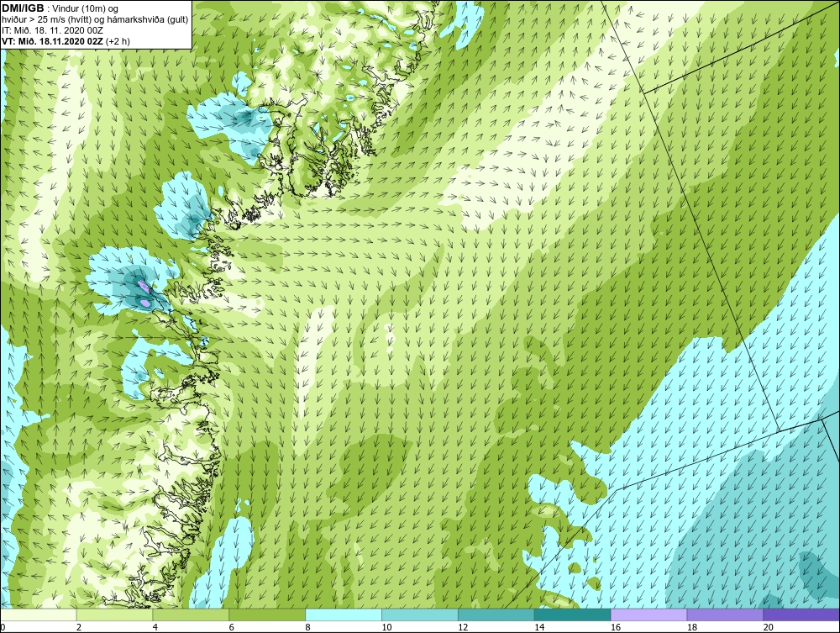
Task: Click the legend scale value 4
Action: coord(155,627)
